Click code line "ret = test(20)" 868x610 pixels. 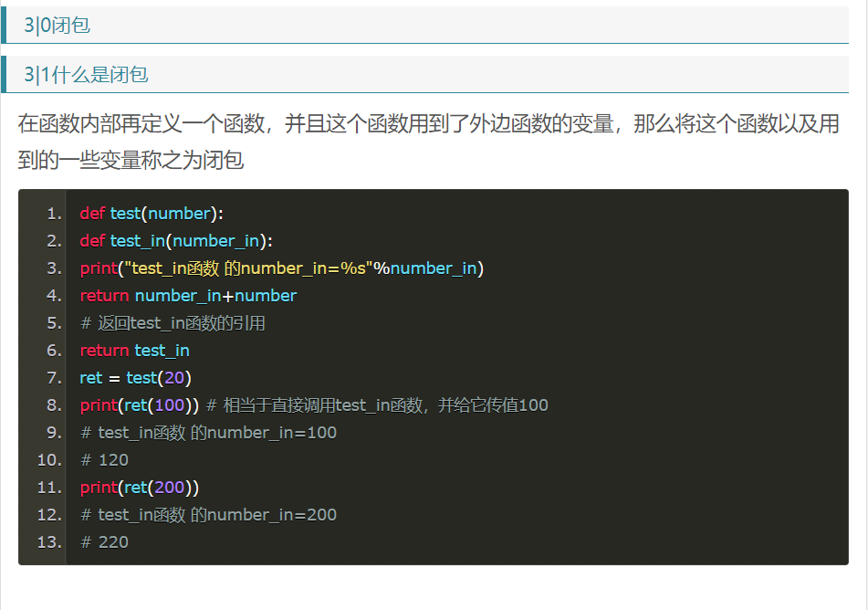click(x=136, y=378)
